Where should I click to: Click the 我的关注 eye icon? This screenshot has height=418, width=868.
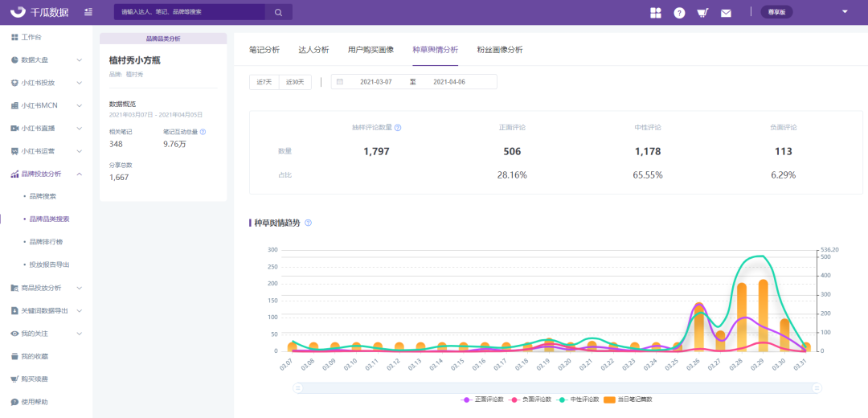click(15, 334)
